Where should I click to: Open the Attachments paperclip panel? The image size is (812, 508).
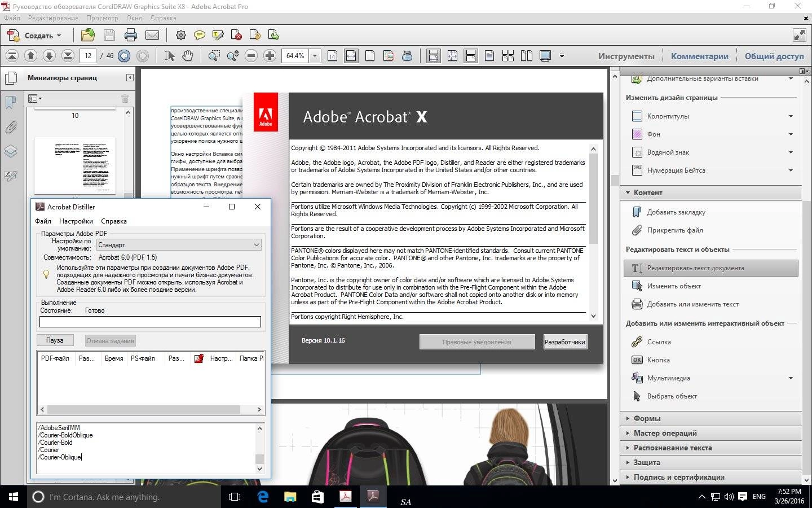[x=11, y=127]
